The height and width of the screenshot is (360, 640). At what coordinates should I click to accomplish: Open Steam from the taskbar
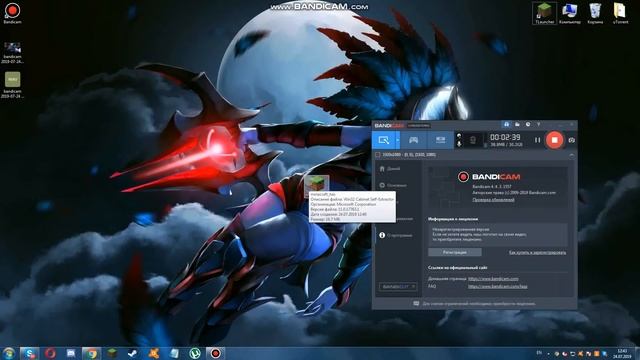point(133,353)
